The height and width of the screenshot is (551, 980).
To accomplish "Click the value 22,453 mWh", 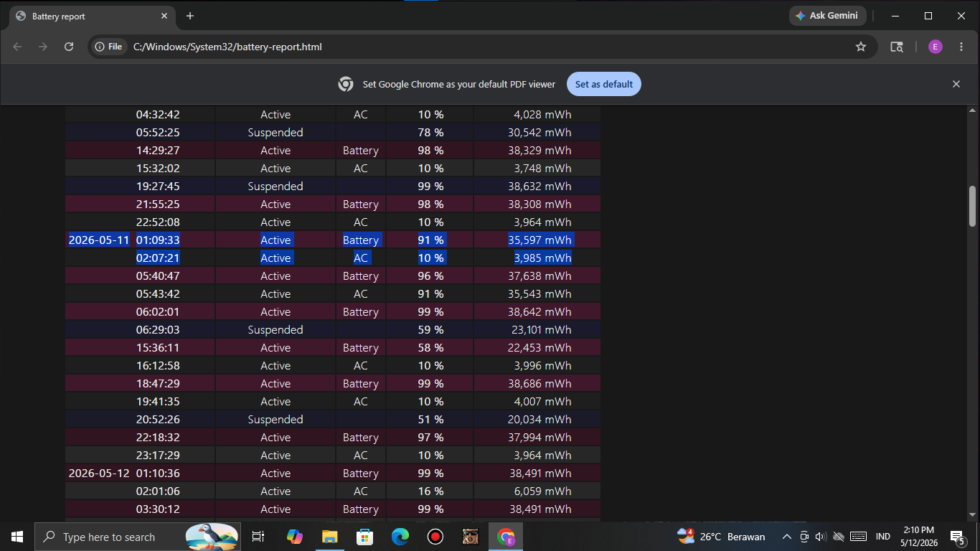I will click(540, 347).
